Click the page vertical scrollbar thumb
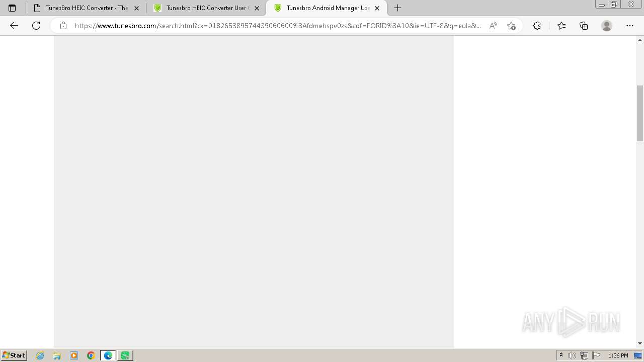Viewport: 644px width, 362px height. point(640,113)
